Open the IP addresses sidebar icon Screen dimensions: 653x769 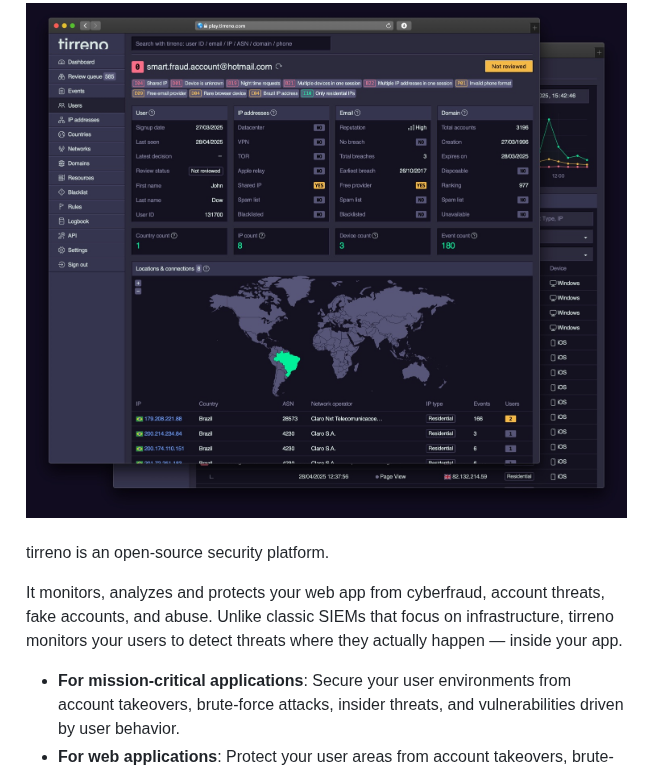pos(61,120)
